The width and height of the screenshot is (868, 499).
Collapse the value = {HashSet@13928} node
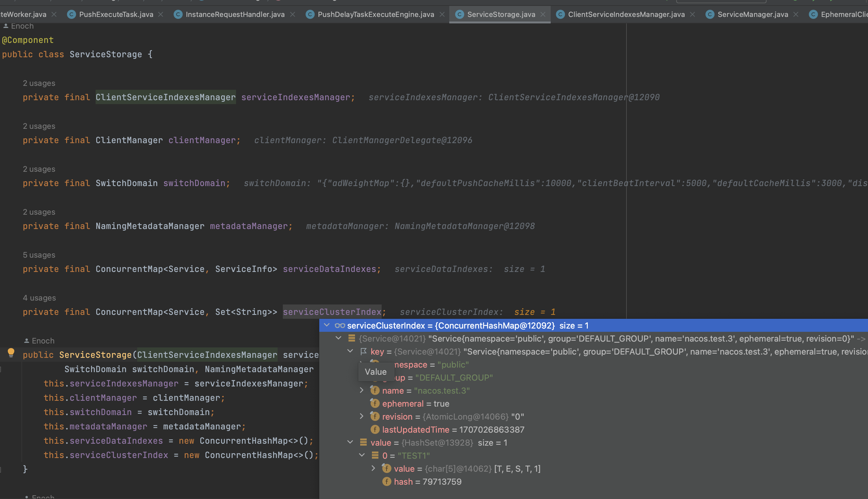pyautogui.click(x=350, y=442)
